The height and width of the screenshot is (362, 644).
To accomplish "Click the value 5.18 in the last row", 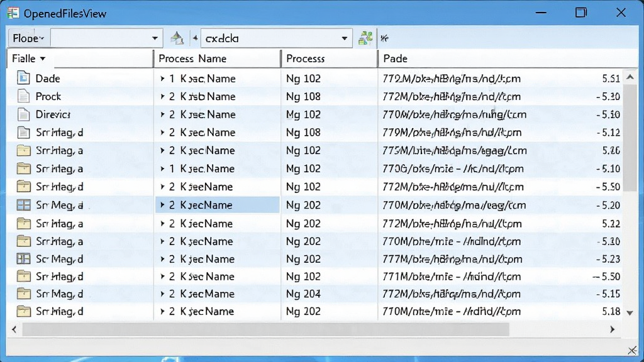I will click(x=611, y=312).
